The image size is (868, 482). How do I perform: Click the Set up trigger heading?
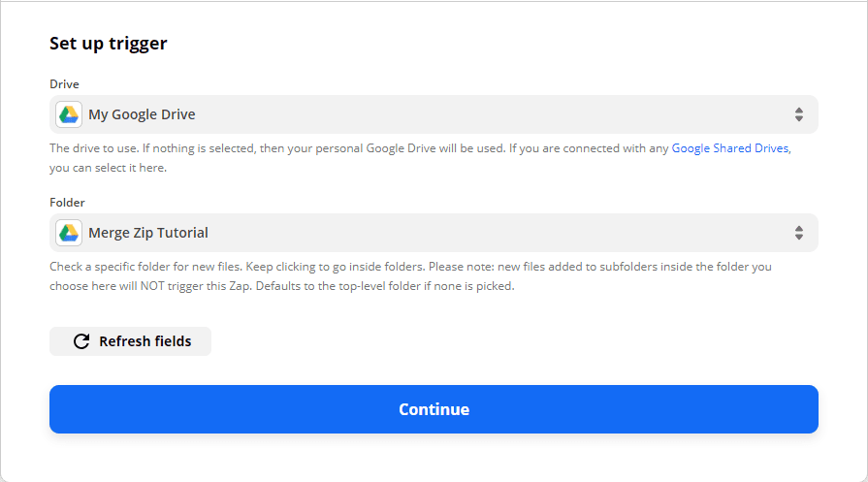109,44
